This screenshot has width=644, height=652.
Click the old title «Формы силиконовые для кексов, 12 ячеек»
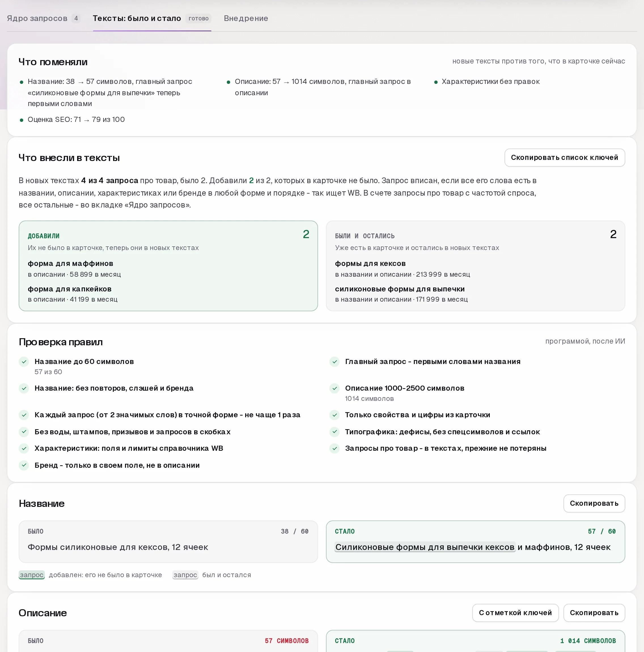[x=118, y=547]
